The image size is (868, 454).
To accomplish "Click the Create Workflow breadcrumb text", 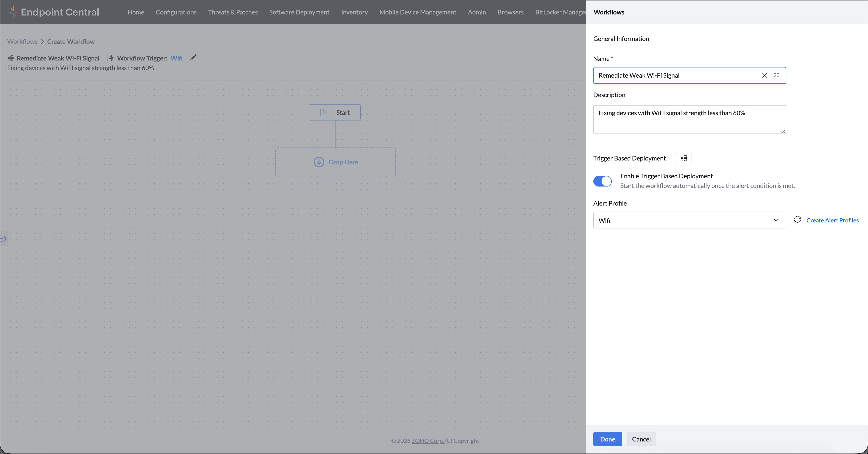I will tap(71, 41).
